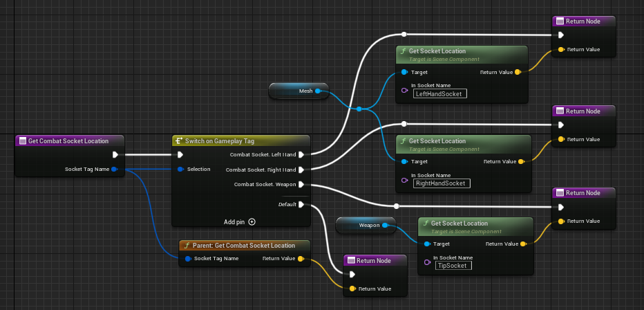
Task: Click the Weapon variable output pin
Action: 385,226
